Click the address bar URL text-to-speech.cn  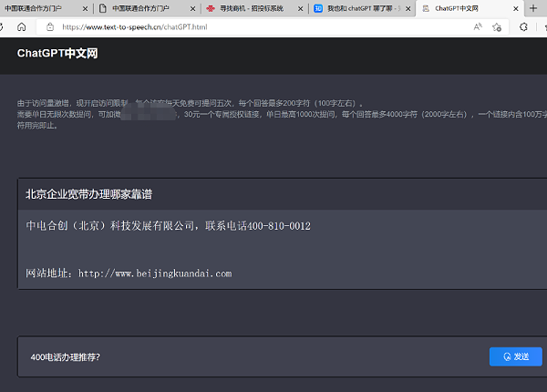(135, 26)
